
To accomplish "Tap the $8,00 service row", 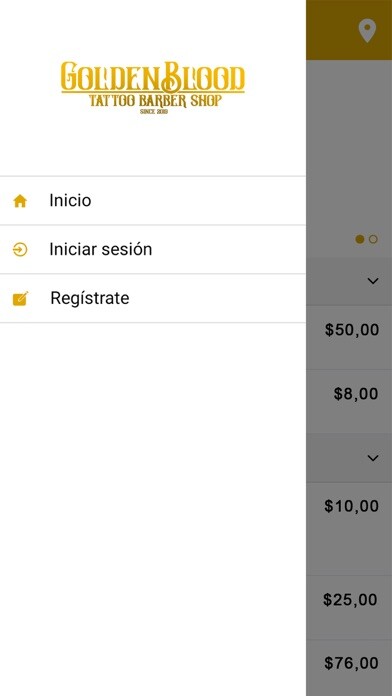I will 349,401.
